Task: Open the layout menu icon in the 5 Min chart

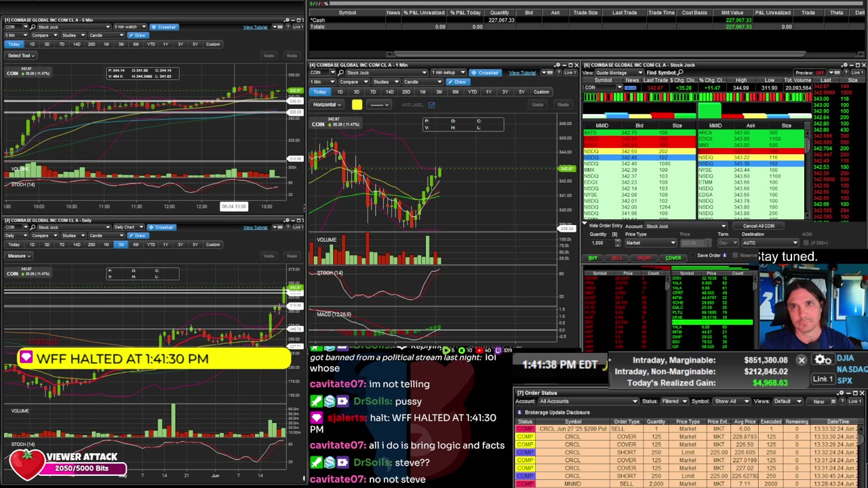Action: (x=278, y=27)
